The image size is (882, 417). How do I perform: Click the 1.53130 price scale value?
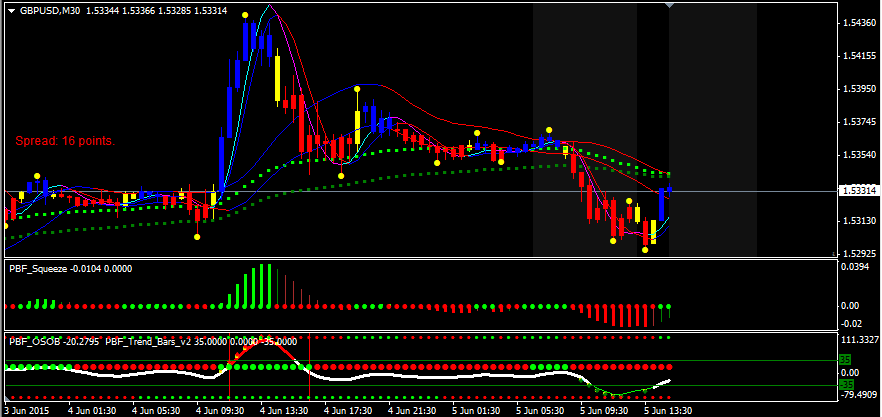(858, 221)
